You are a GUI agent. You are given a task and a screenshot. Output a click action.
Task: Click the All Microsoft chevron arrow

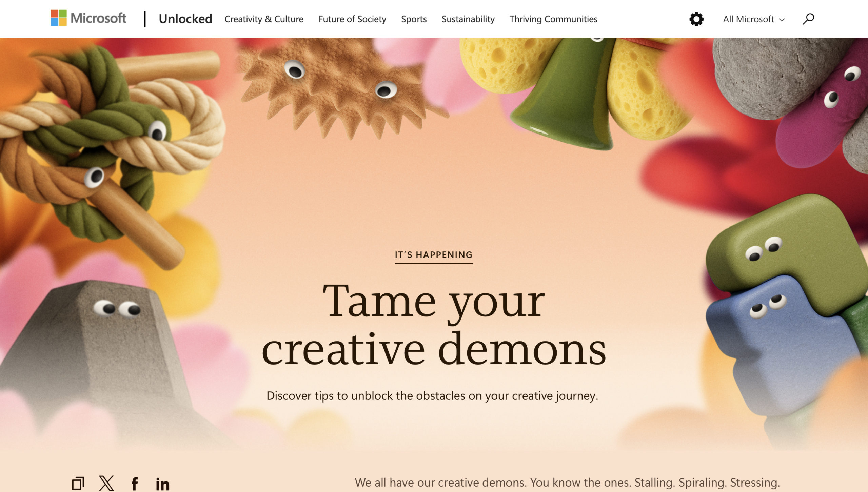[x=782, y=20]
